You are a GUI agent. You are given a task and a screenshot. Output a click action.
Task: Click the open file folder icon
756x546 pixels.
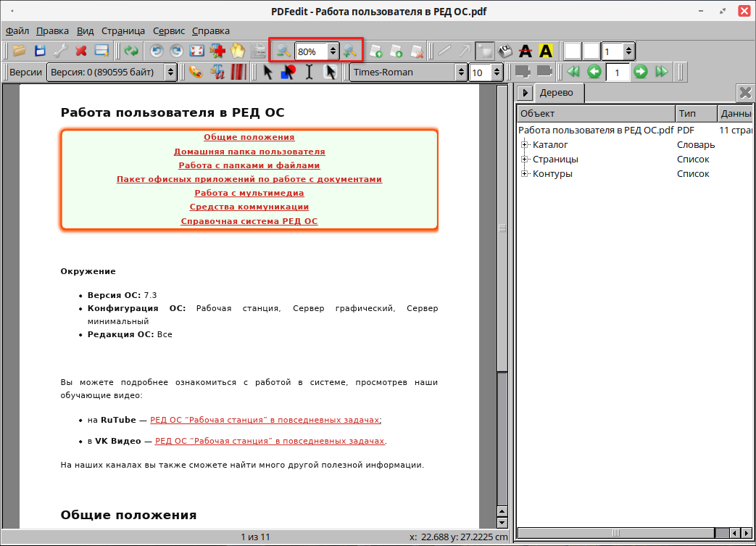coord(20,51)
